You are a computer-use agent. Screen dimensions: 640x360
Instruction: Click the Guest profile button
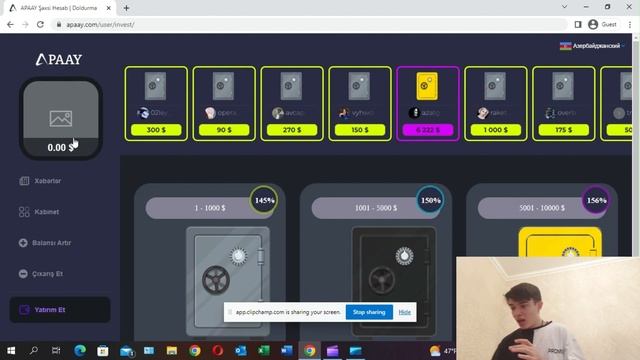(x=602, y=24)
